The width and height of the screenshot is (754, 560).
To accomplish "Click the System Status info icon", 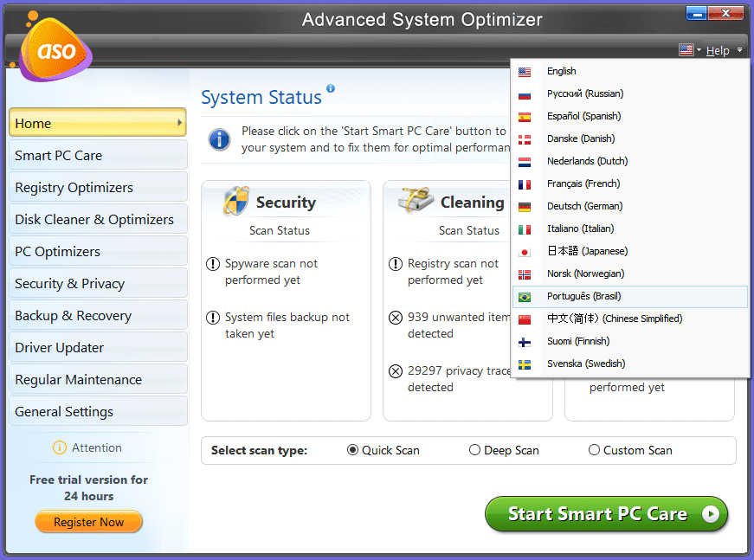I will [331, 88].
